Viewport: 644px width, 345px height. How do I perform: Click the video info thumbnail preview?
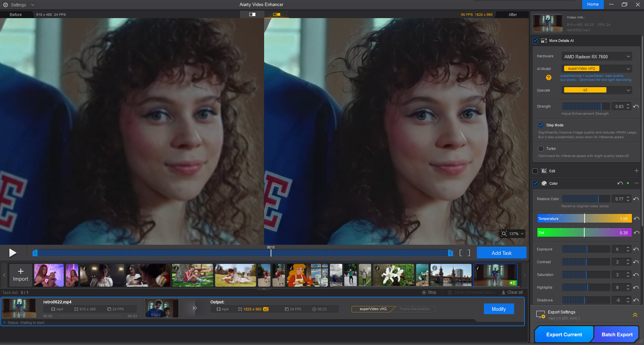click(548, 23)
